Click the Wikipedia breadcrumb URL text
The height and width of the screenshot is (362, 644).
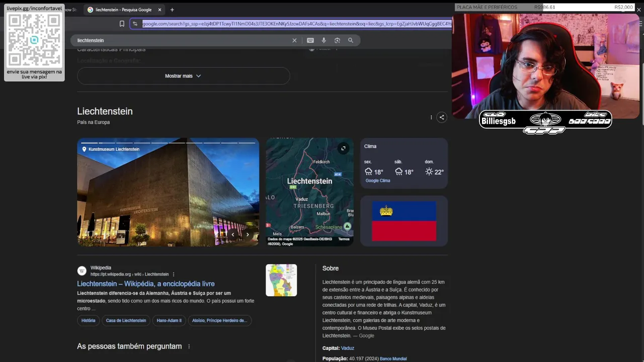(x=130, y=275)
